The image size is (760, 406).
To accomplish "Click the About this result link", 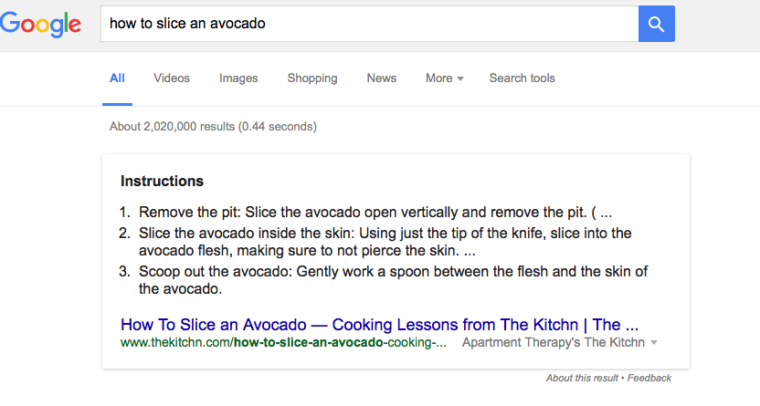I will coord(582,378).
